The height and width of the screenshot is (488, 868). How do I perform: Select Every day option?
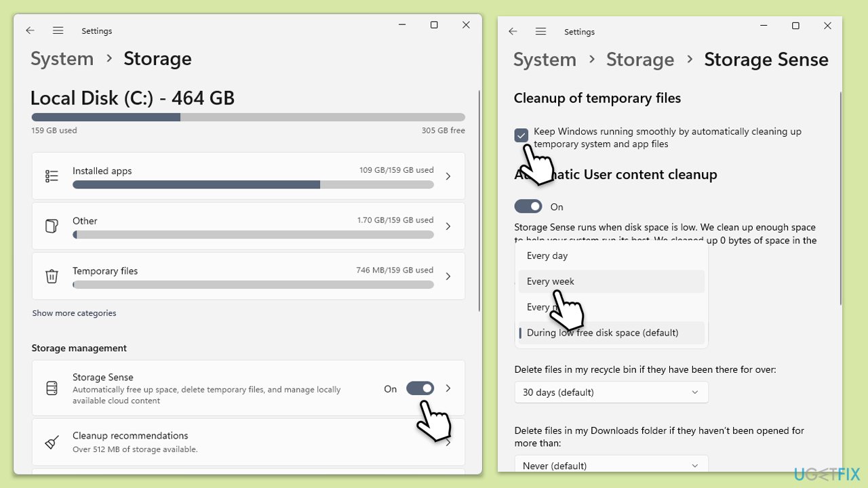tap(611, 256)
